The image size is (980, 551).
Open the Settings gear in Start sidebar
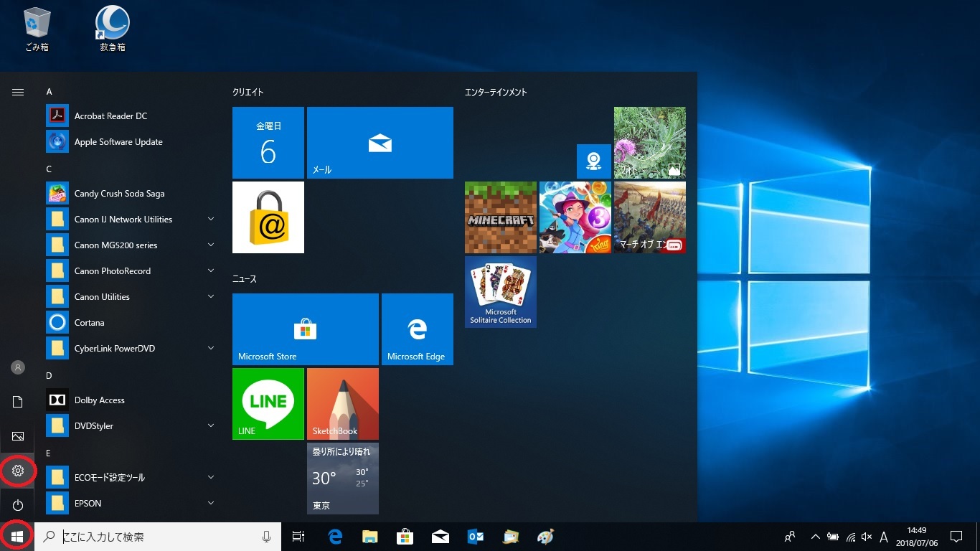(18, 471)
